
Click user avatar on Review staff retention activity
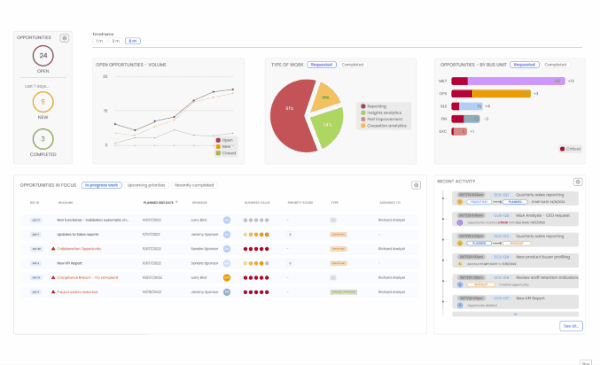(460, 285)
